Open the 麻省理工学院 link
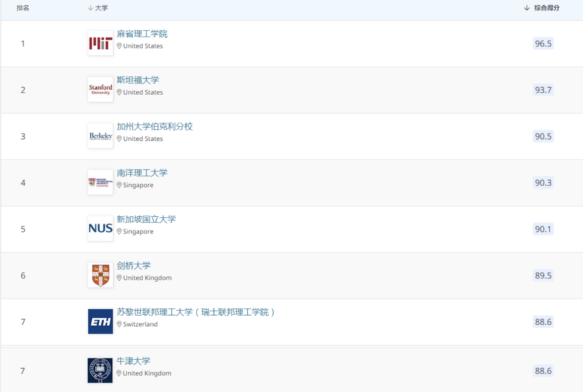This screenshot has width=583, height=392. [x=142, y=34]
